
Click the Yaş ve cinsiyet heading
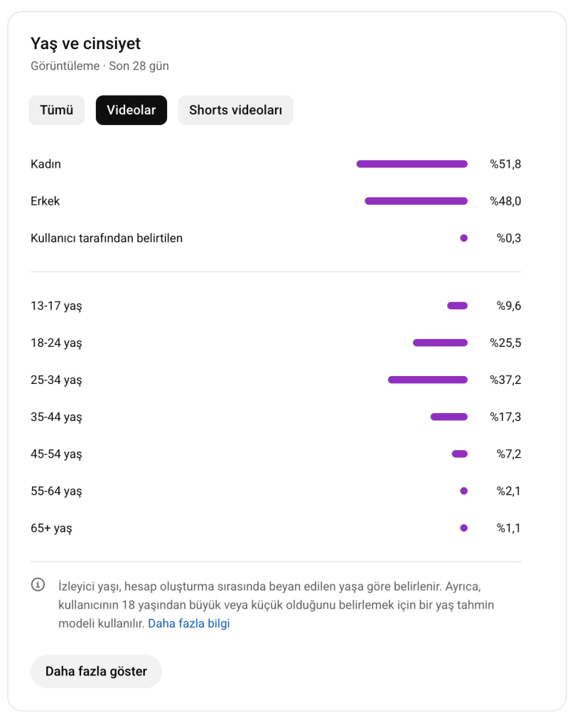(x=85, y=43)
